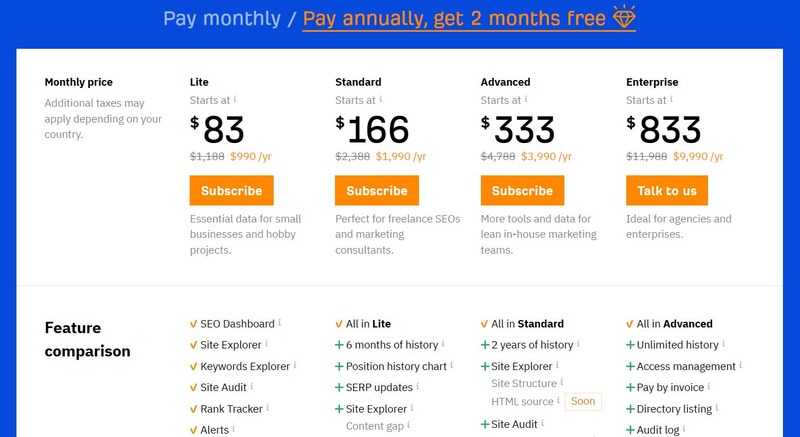The height and width of the screenshot is (437, 800).
Task: Subscribe to the Advanced plan
Action: click(522, 190)
